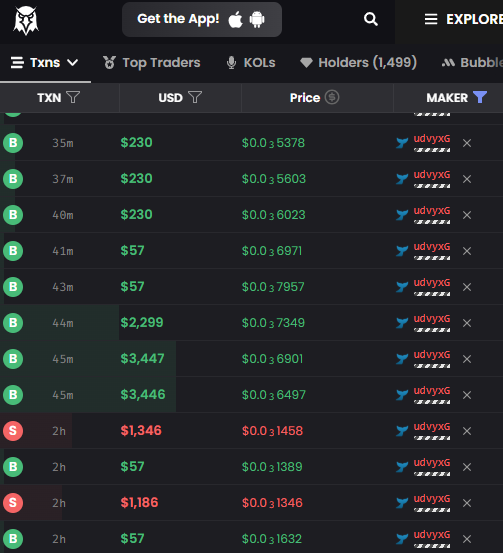The width and height of the screenshot is (503, 553).
Task: Switch to the Top Traders tab
Action: [x=152, y=63]
